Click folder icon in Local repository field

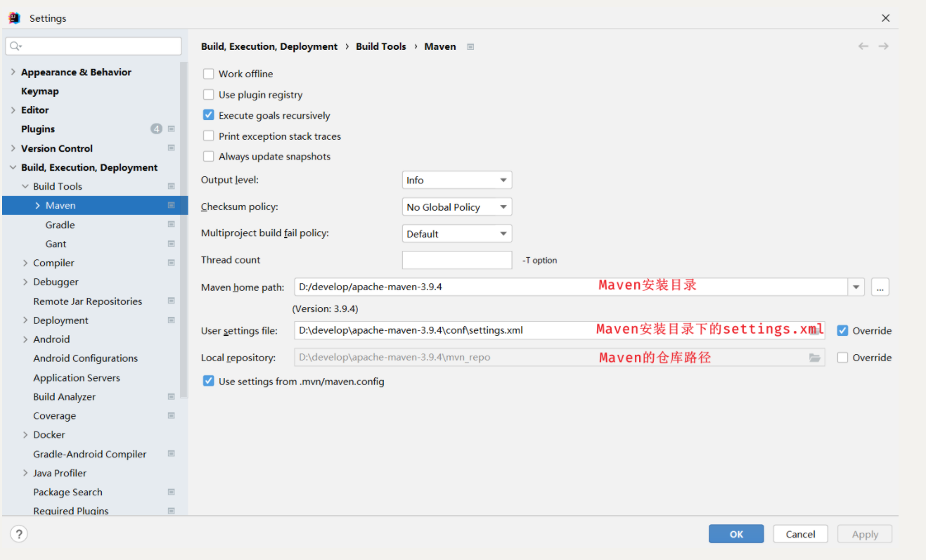[815, 358]
